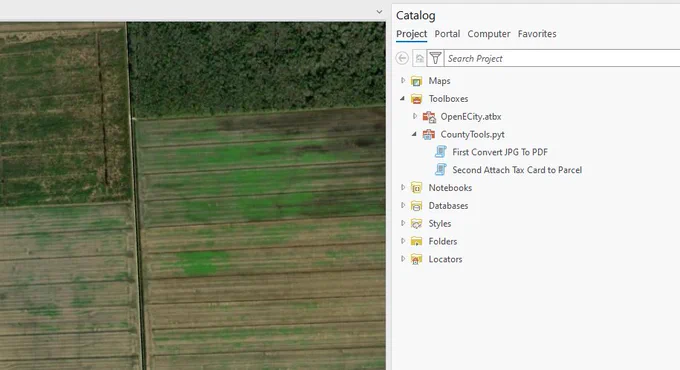Expand the Maps node

click(403, 80)
